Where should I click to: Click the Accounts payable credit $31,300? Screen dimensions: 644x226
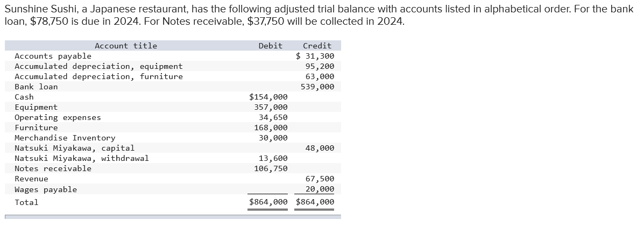point(315,56)
